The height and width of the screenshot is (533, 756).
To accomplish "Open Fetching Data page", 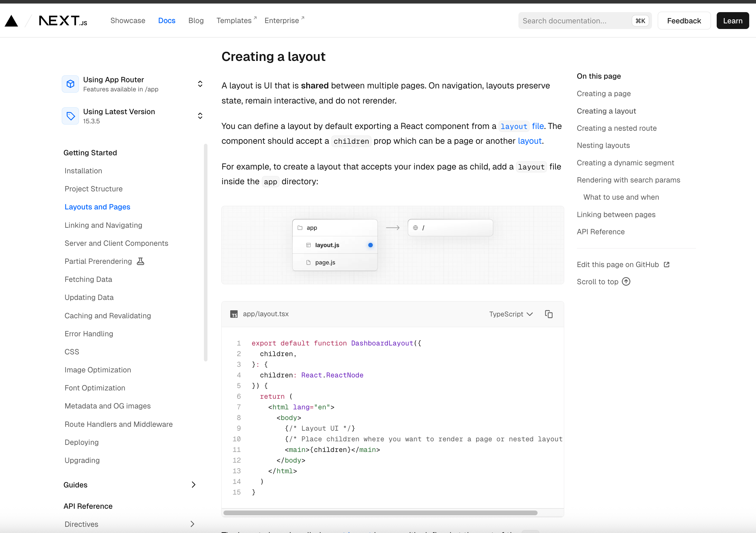I will 88,280.
